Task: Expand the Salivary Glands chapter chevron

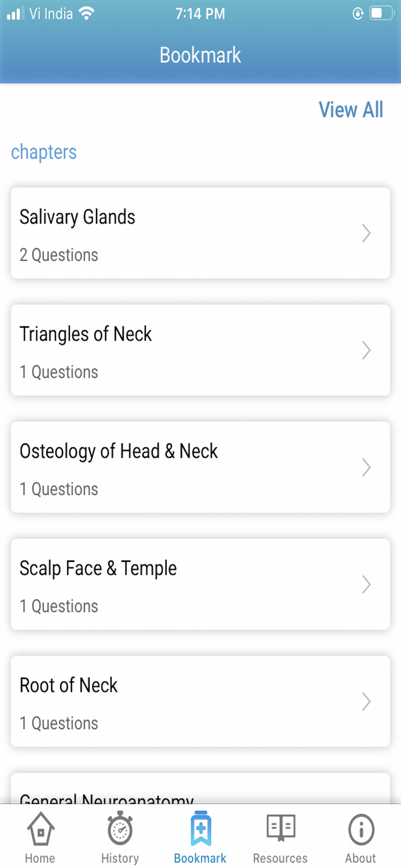Action: 366,233
